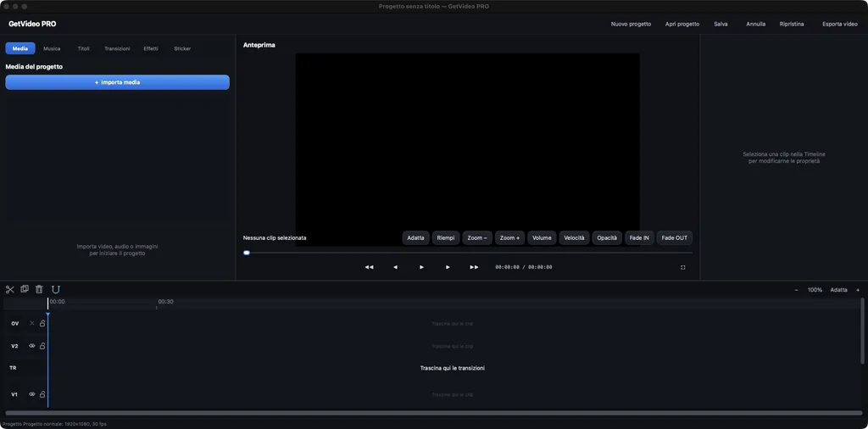The height and width of the screenshot is (429, 868).
Task: Switch to the Transizioni tab
Action: coord(117,48)
